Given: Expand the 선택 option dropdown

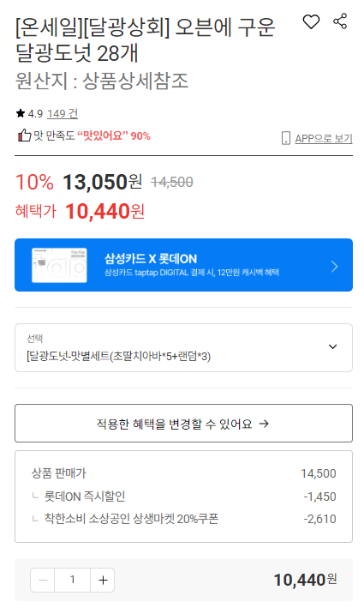Looking at the screenshot, I should pyautogui.click(x=183, y=347).
